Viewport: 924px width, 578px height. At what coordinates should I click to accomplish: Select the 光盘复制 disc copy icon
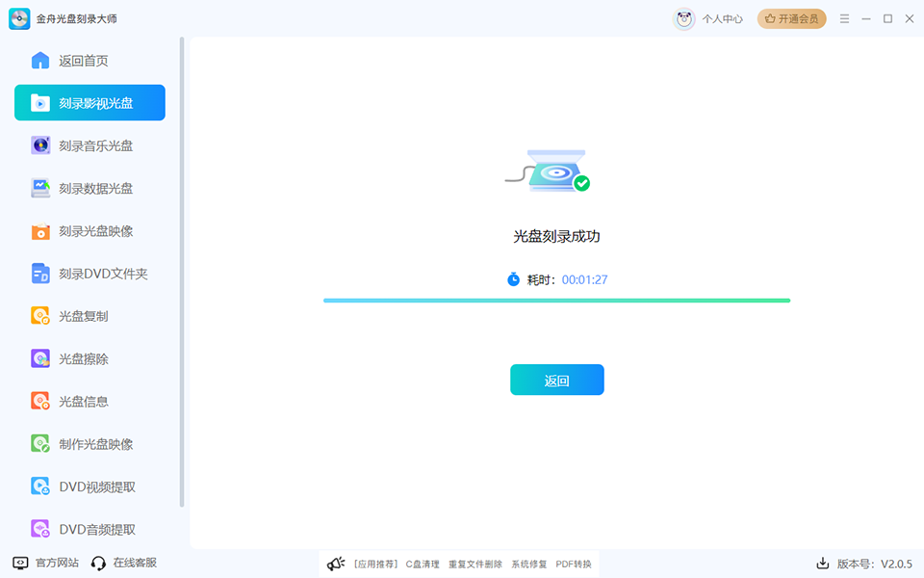(x=39, y=315)
